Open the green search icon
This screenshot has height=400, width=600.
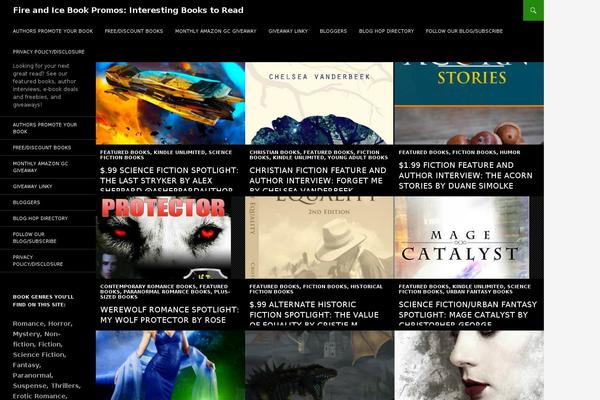[533, 10]
